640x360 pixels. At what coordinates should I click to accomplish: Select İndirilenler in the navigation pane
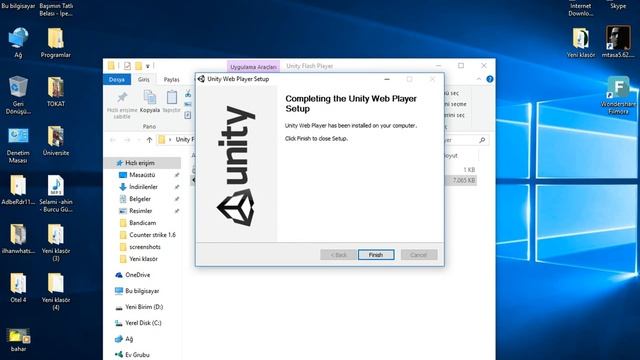[143, 187]
